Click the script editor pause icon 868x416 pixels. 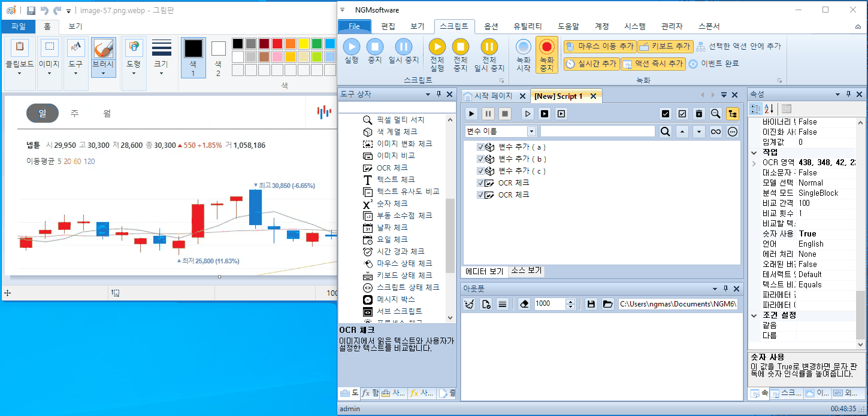[488, 113]
